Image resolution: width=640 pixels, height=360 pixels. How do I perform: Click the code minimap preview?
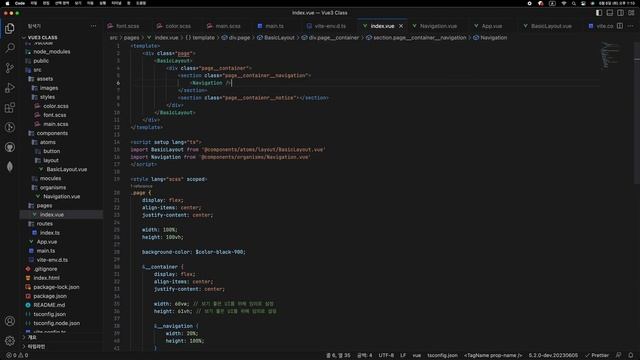click(611, 55)
